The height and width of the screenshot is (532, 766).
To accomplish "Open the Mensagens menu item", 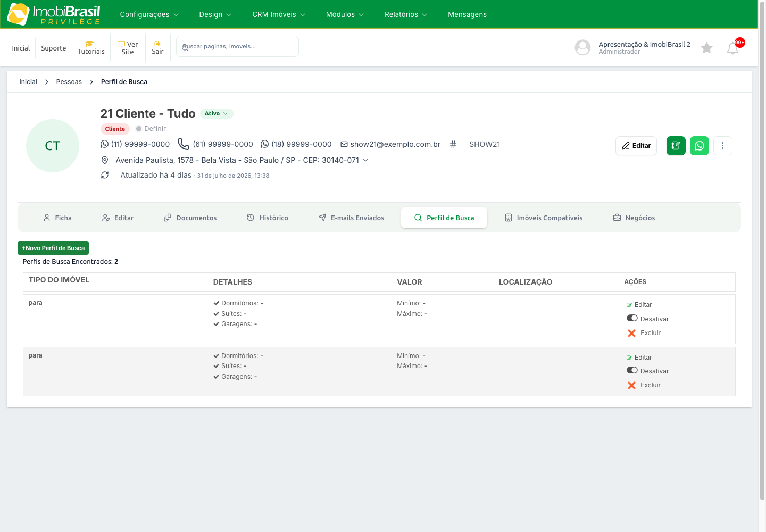I will [x=467, y=14].
